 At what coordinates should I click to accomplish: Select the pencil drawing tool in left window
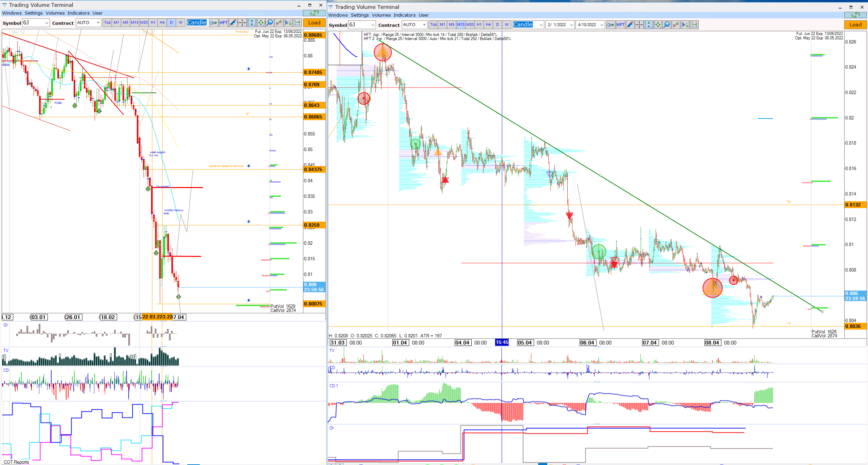point(233,23)
